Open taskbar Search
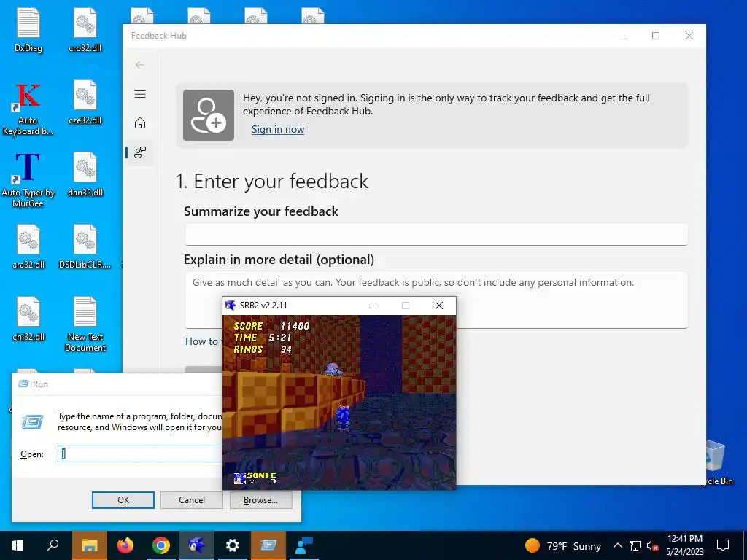Viewport: 747px width, 560px height. (53, 545)
